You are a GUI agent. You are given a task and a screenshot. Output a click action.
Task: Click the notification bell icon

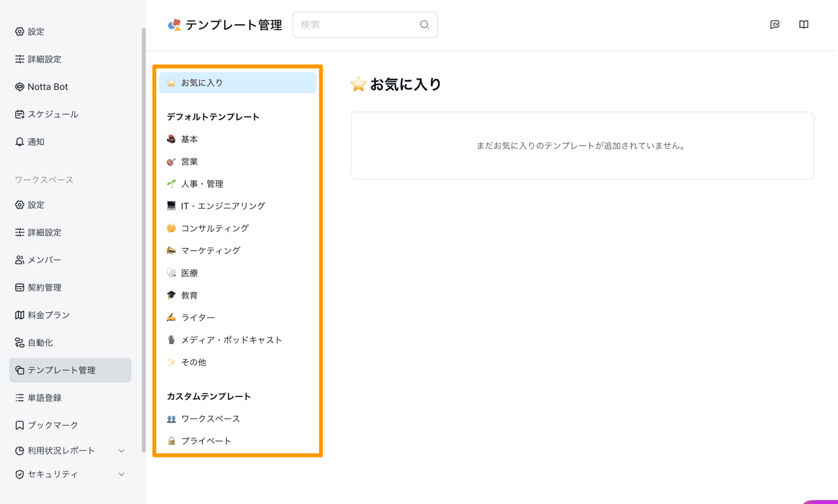(x=20, y=142)
